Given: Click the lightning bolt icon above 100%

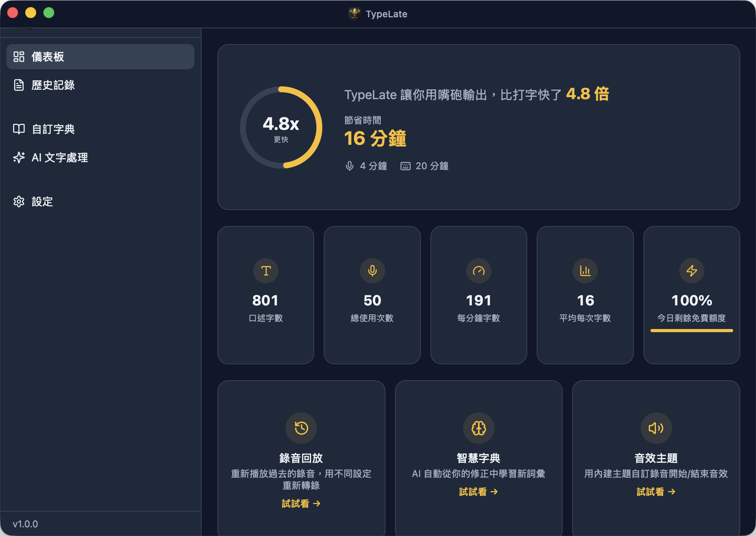Looking at the screenshot, I should (692, 271).
